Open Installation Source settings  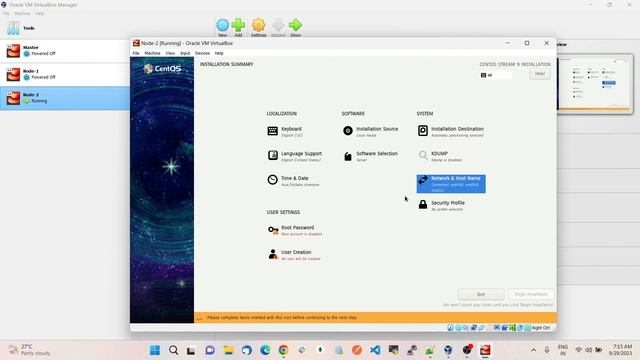[x=371, y=131]
